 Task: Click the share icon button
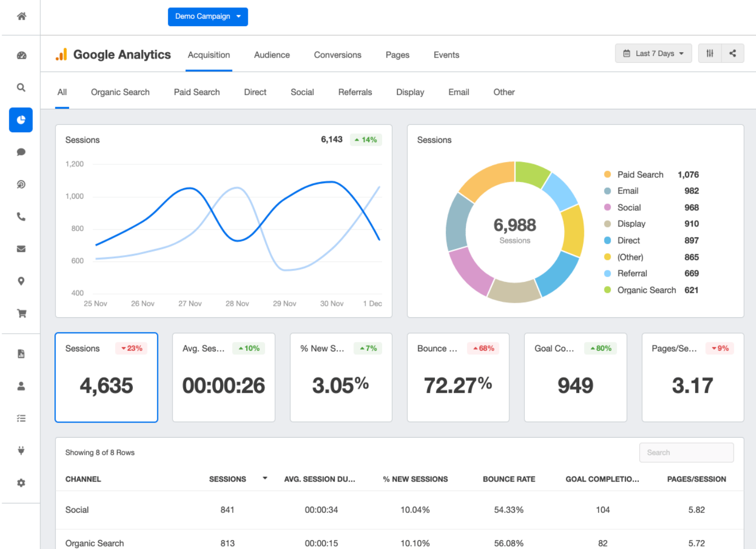pyautogui.click(x=732, y=53)
